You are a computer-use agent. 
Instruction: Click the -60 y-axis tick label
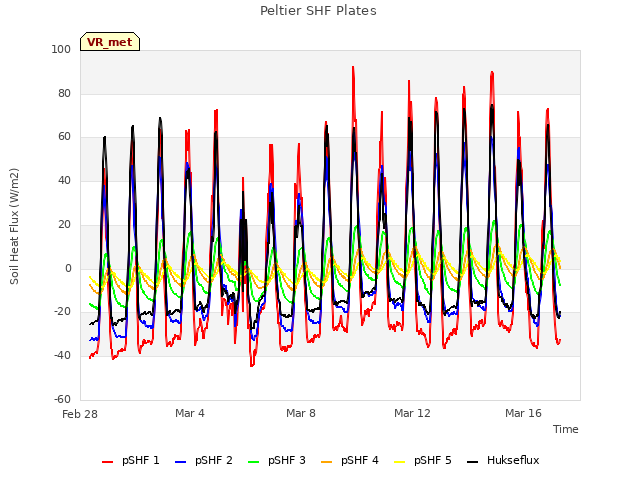tap(62, 399)
